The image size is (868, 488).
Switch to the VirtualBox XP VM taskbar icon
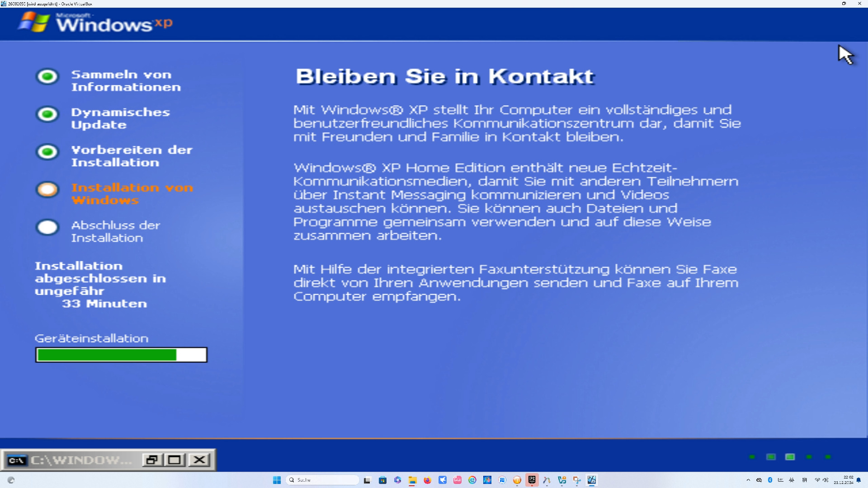[x=592, y=480]
